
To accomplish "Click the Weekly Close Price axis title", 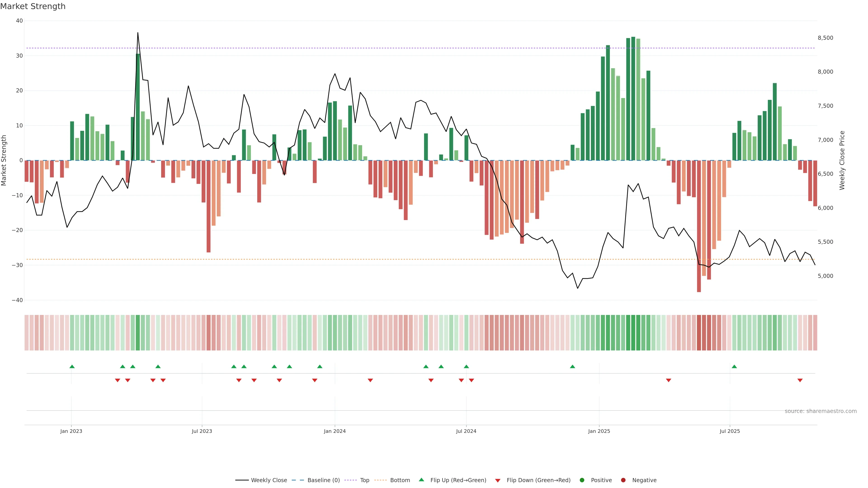I will click(x=842, y=160).
